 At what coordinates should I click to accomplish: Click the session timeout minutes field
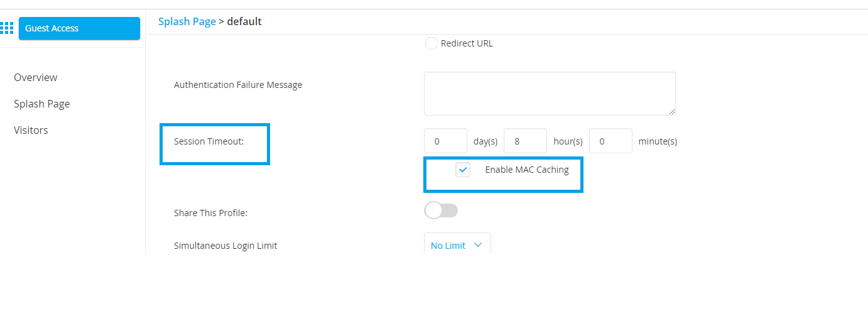pyautogui.click(x=611, y=141)
